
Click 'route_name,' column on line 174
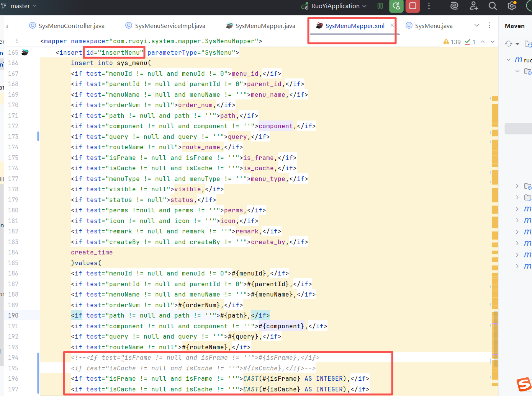click(203, 147)
